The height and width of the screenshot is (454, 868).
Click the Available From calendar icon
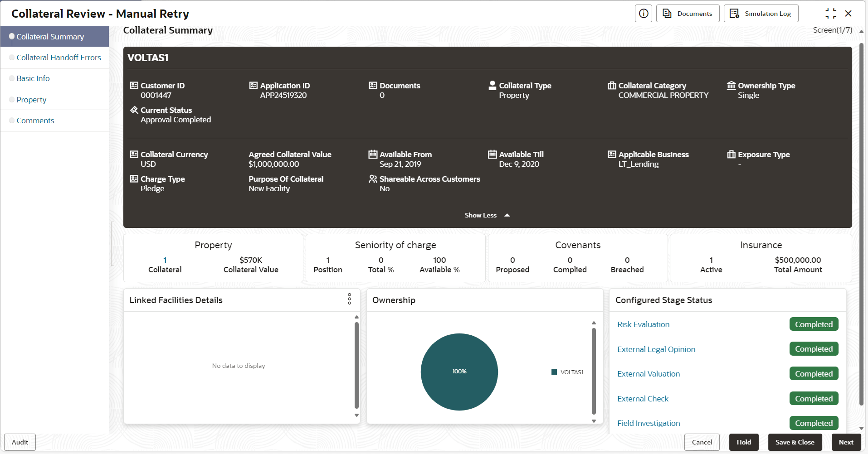tap(373, 155)
